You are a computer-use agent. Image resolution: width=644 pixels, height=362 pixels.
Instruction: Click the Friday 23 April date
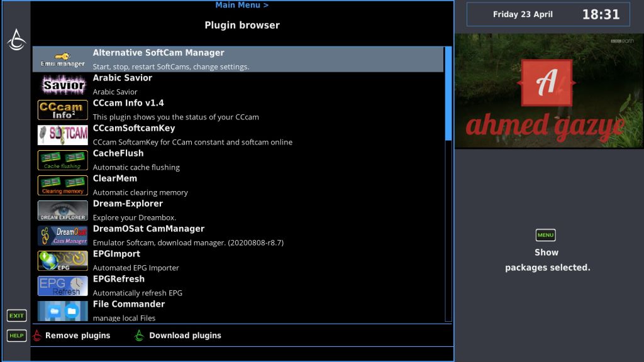pos(523,14)
